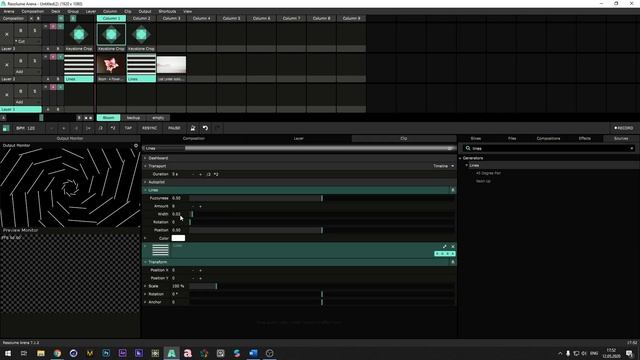Adjust the Fuzzyness slider
Screen dimensions: 640x360
coord(322,198)
